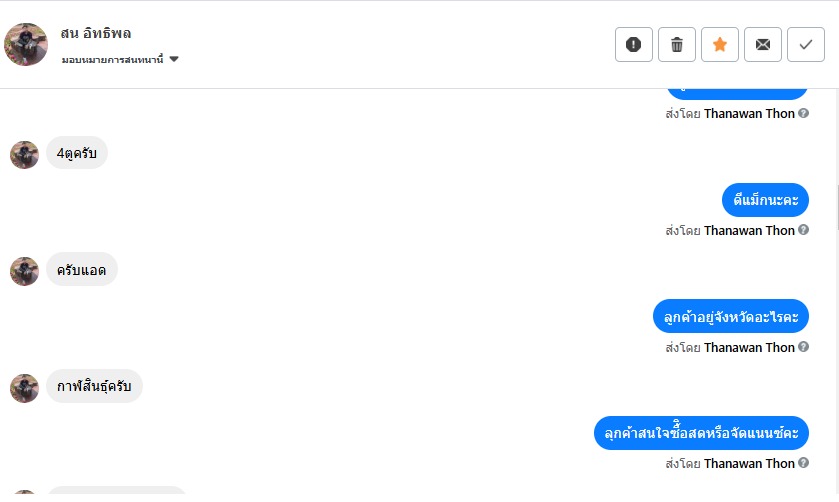Click info icon below cash or finance message
Viewport: 839px width, 502px height.
pos(804,463)
